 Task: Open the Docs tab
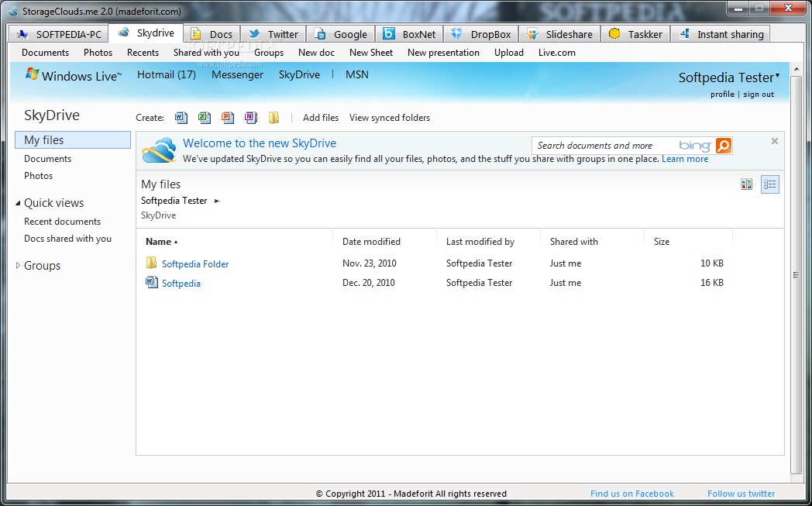212,34
